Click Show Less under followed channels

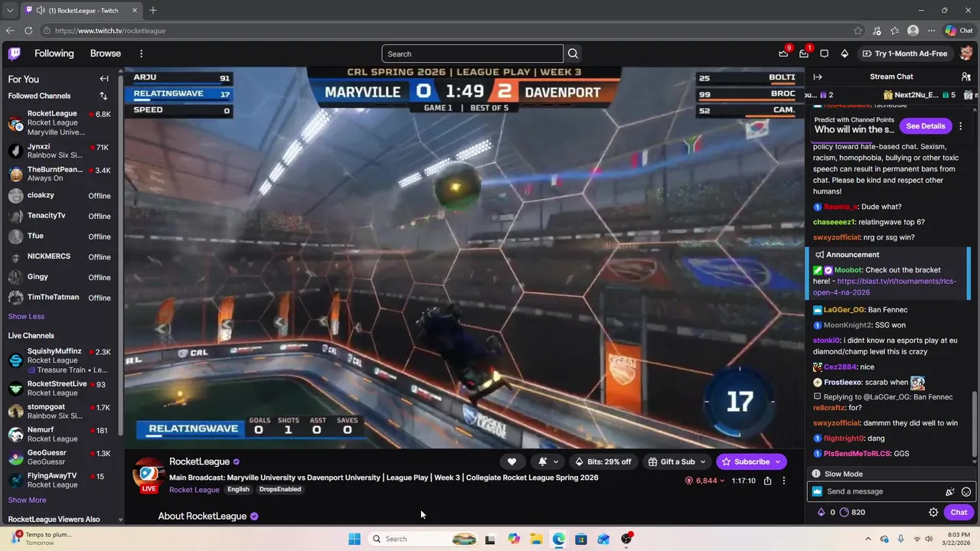[x=26, y=316]
